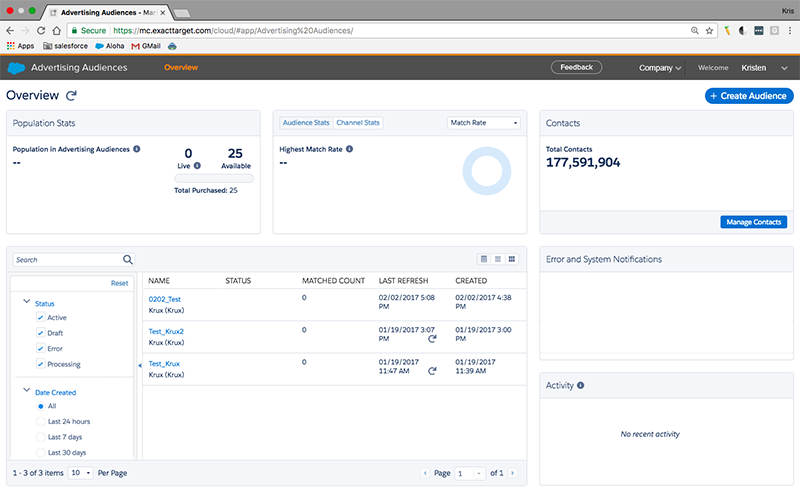The height and width of the screenshot is (500, 800).
Task: Click the match rate donut chart
Action: [487, 171]
